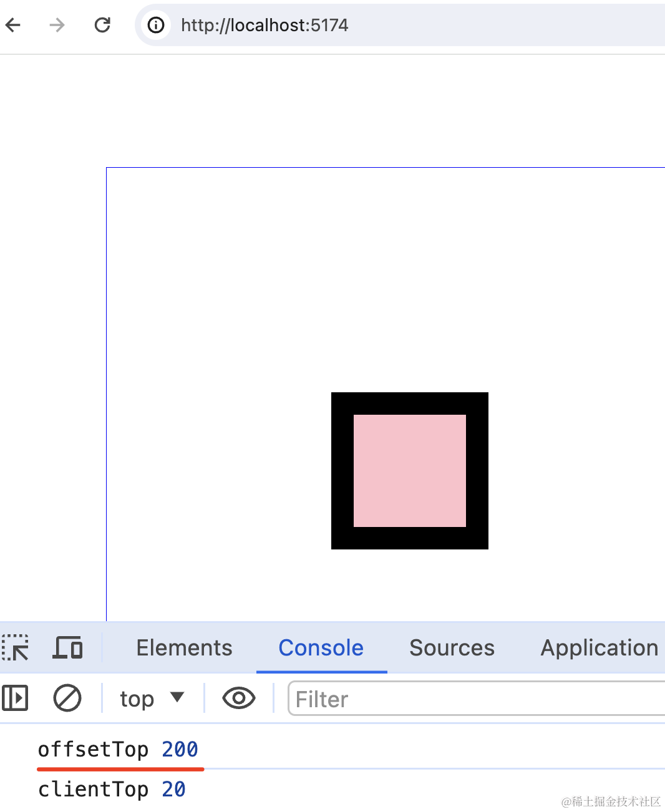Reload the localhost page
Image resolution: width=665 pixels, height=812 pixels.
[102, 25]
